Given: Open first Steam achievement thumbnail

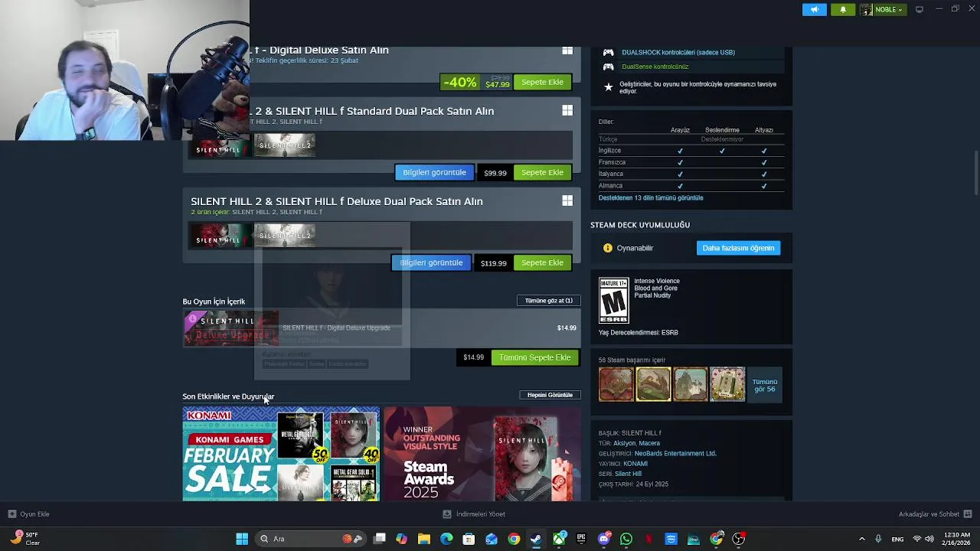Looking at the screenshot, I should click(616, 384).
